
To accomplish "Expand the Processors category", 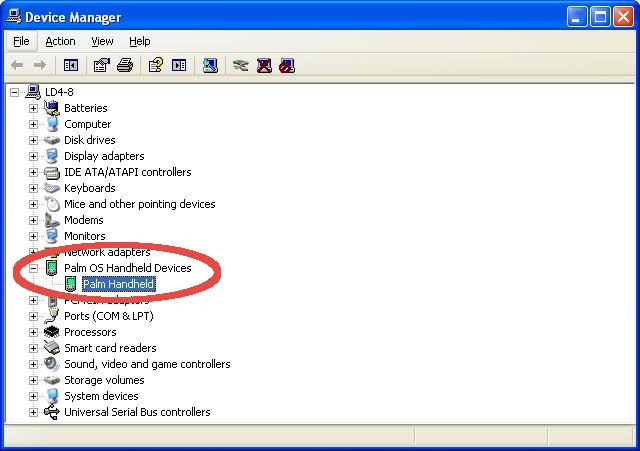I will tap(33, 332).
